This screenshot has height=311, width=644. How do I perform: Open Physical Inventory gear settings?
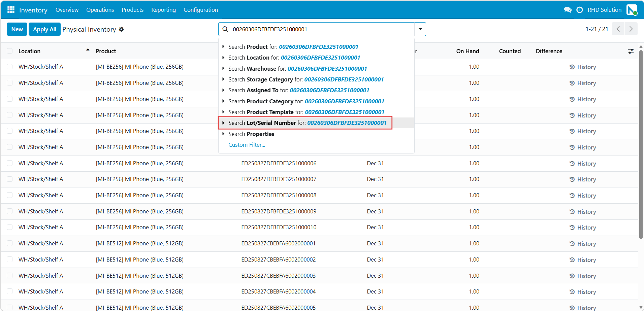coord(121,29)
